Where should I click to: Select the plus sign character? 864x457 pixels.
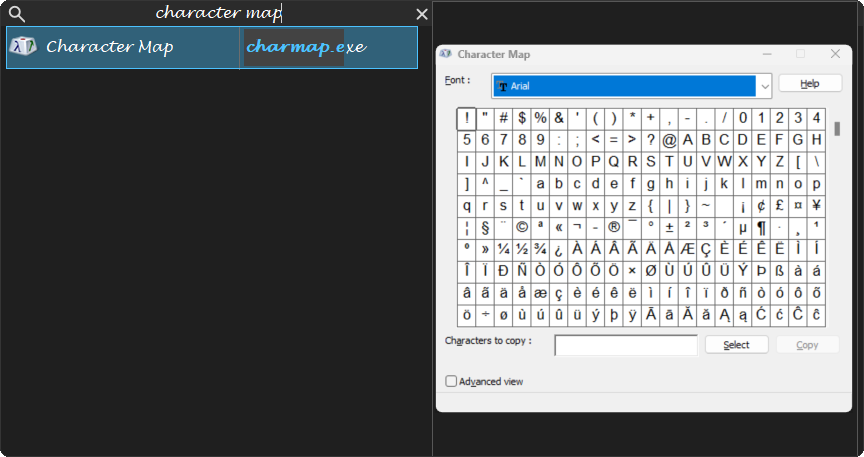coord(651,119)
